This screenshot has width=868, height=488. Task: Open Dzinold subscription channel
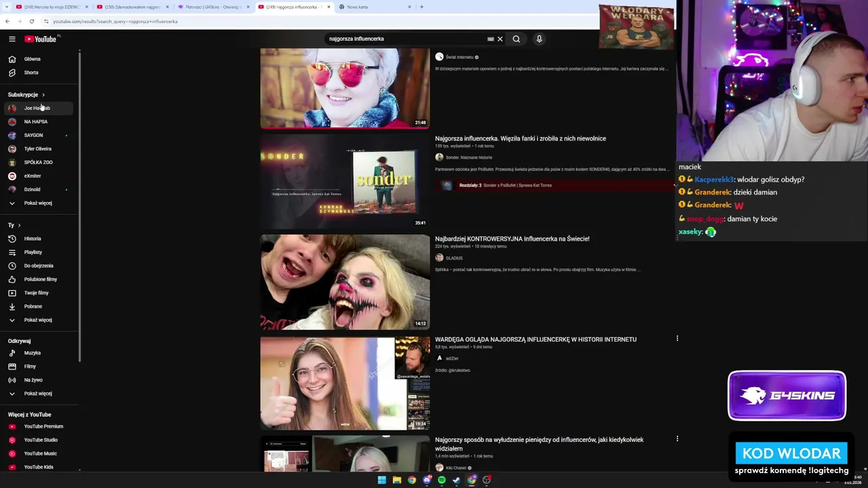38,189
